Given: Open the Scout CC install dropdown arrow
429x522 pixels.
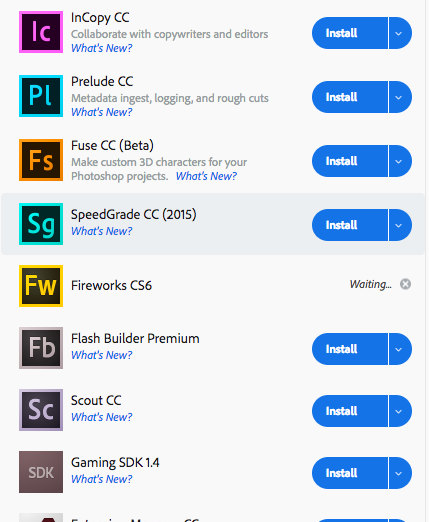Looking at the screenshot, I should [400, 411].
